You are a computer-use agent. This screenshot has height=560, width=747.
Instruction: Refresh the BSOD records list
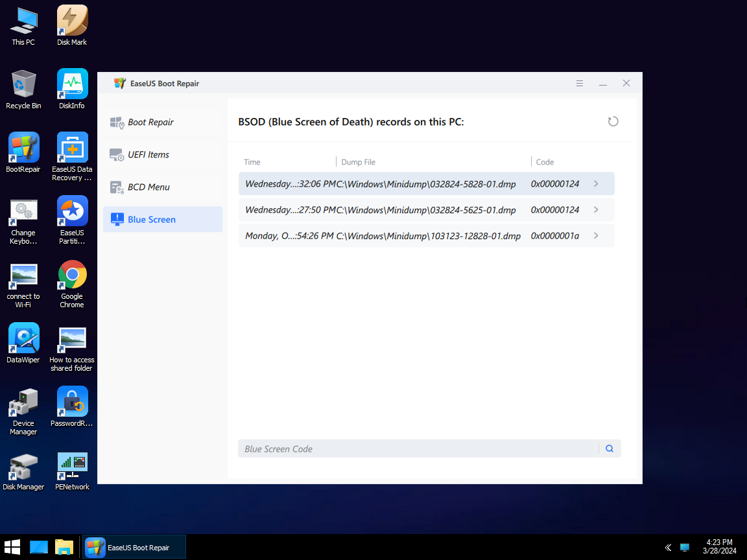(613, 121)
